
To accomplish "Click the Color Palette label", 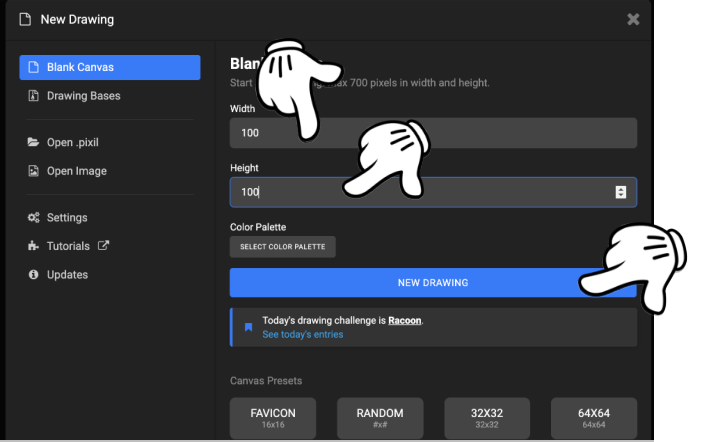I will click(258, 227).
